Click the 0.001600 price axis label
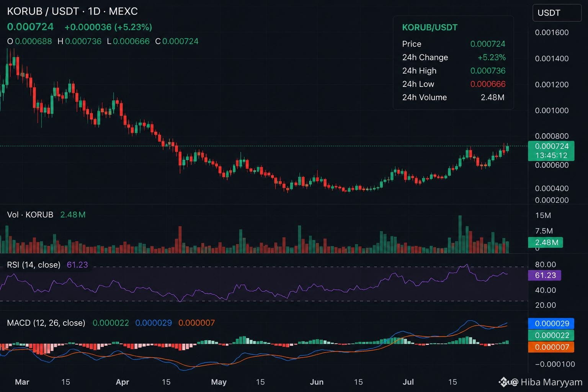This screenshot has height=392, width=588. pos(552,33)
